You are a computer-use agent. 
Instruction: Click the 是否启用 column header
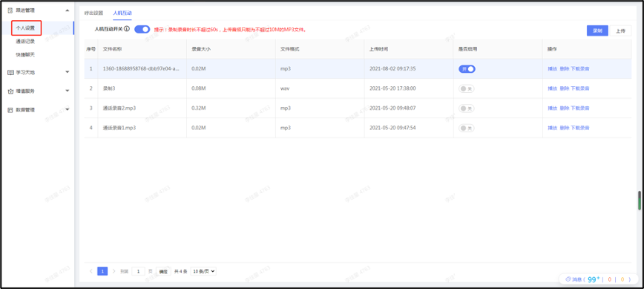coord(468,49)
